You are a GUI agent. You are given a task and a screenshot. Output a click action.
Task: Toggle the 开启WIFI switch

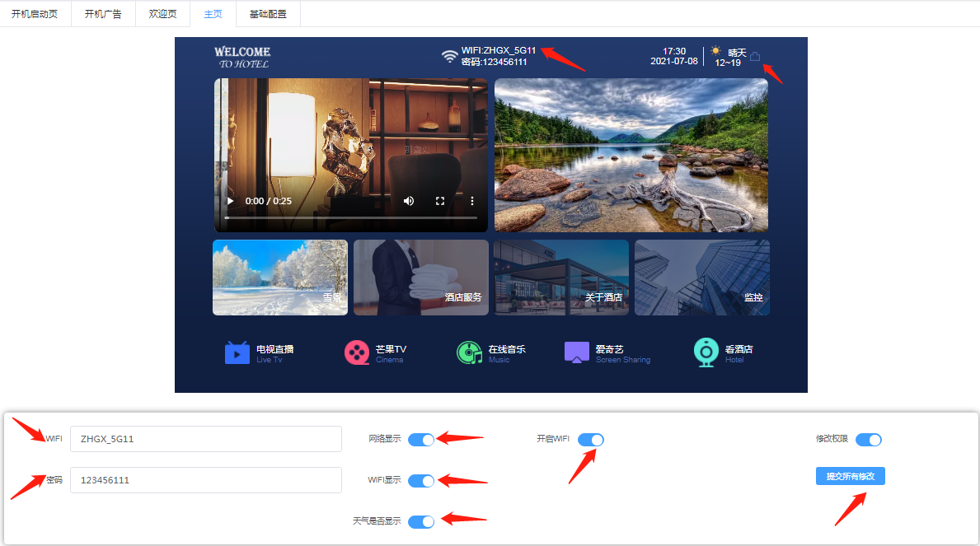pos(591,440)
